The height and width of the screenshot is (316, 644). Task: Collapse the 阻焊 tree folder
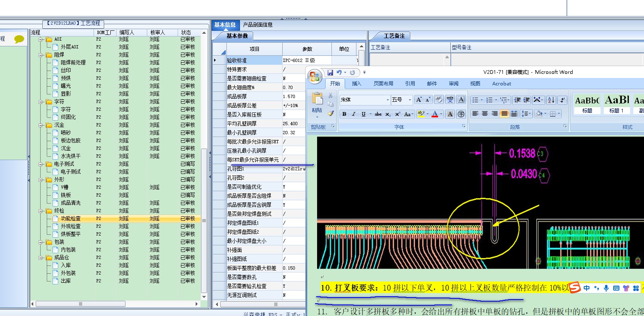click(x=41, y=55)
